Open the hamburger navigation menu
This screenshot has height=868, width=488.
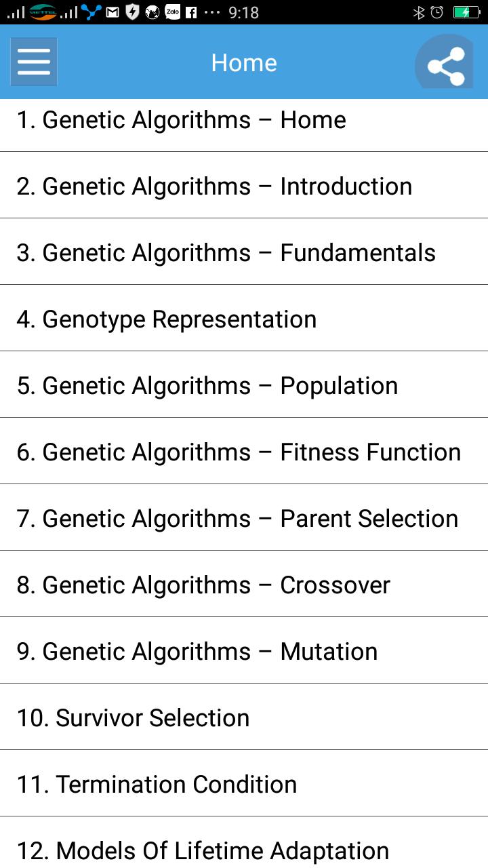34,62
